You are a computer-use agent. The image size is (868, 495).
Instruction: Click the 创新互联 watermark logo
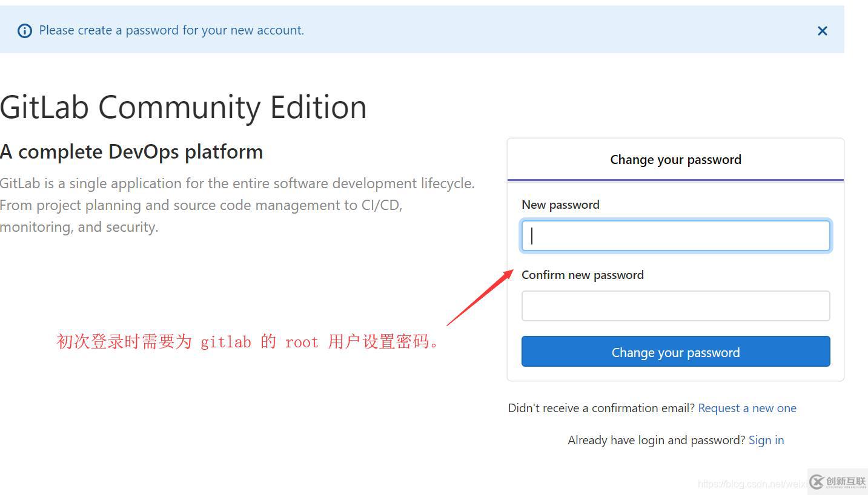pos(838,482)
